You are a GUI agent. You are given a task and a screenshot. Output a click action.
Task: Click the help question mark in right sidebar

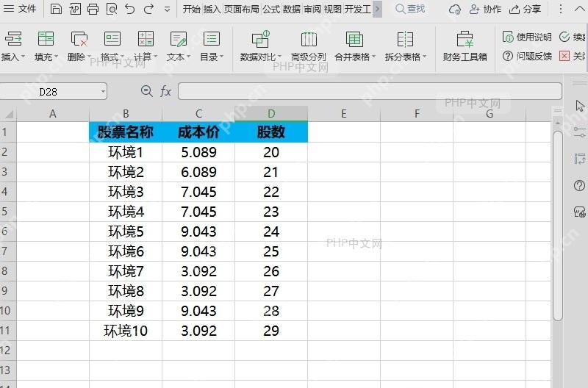coord(579,185)
